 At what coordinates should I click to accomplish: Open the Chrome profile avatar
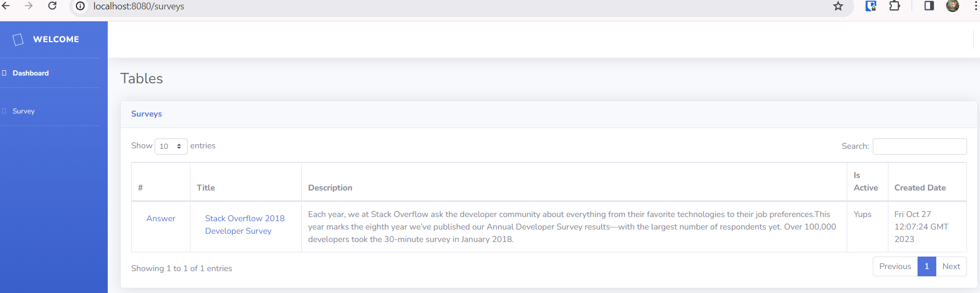(x=952, y=6)
